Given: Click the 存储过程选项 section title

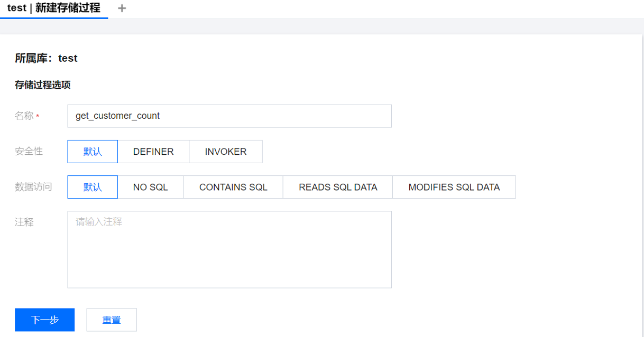Looking at the screenshot, I should coord(42,85).
